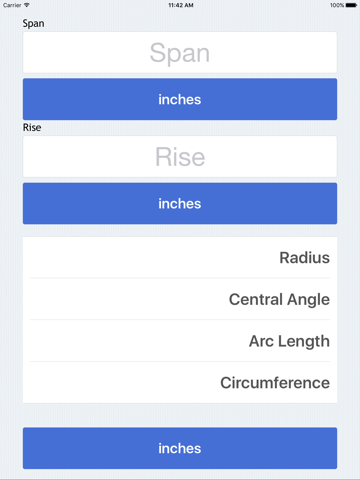
Task: Click the Circumference text label
Action: 275,383
